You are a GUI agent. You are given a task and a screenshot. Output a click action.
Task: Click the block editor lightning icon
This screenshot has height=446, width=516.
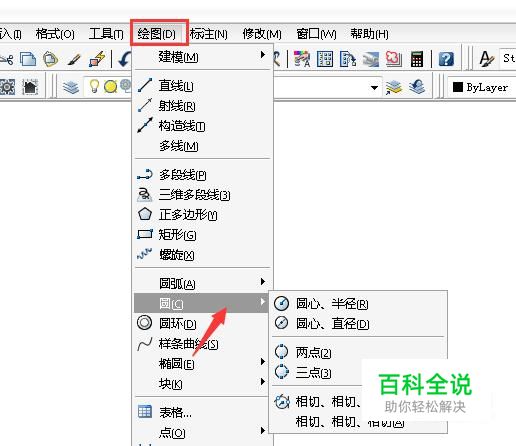pyautogui.click(x=97, y=59)
